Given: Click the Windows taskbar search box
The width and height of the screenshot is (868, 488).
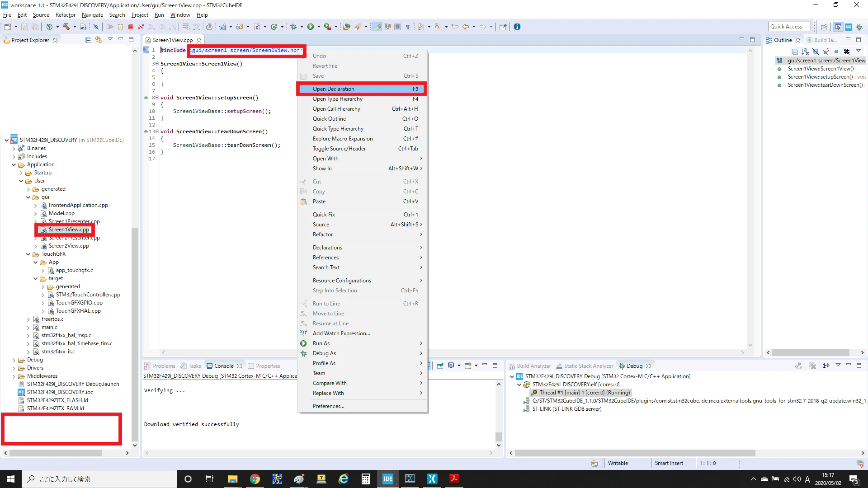Looking at the screenshot, I should [x=99, y=479].
